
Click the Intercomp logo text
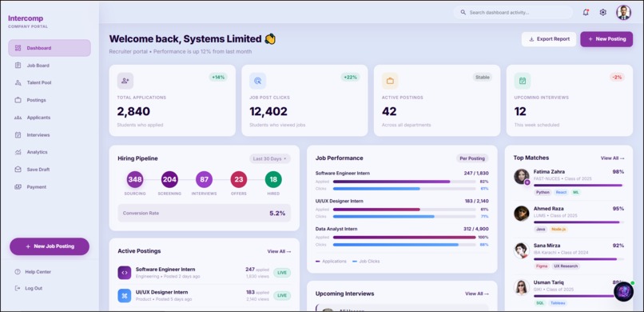(26, 18)
